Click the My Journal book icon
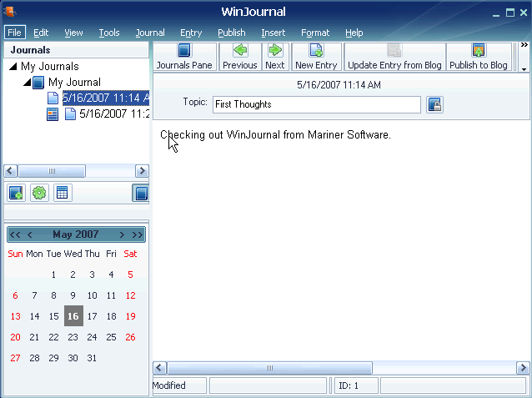The height and width of the screenshot is (398, 532). click(x=38, y=82)
